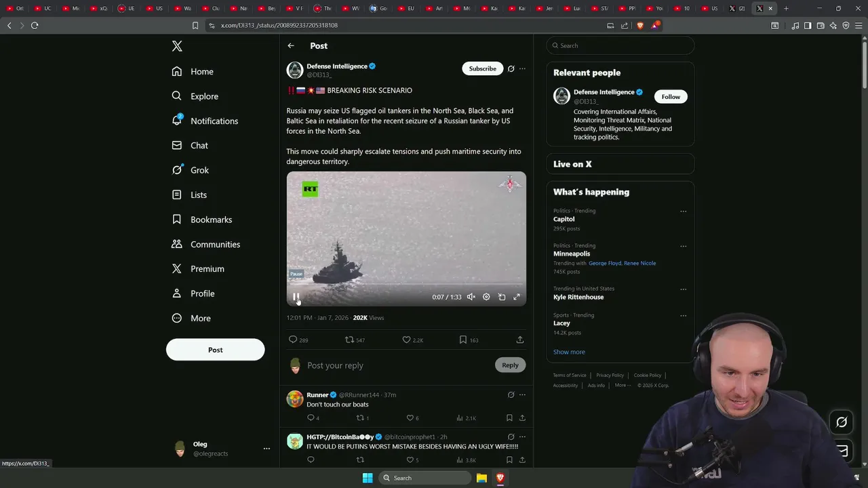Open the Explore page
Image resolution: width=868 pixels, height=488 pixels.
[195, 96]
